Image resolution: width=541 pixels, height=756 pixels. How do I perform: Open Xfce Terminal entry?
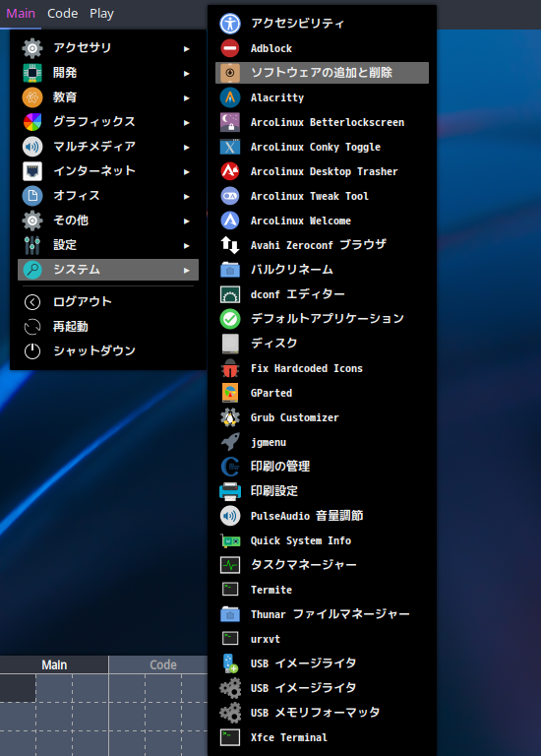(x=322, y=737)
